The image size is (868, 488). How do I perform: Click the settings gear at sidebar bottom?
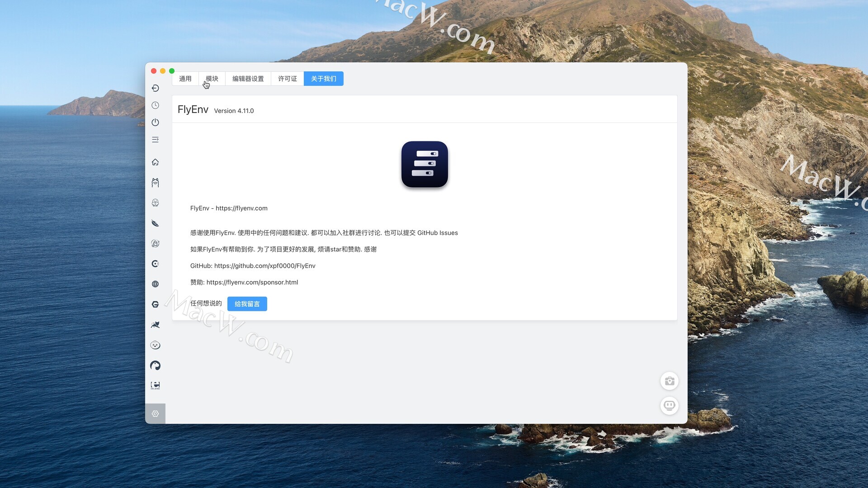155,414
